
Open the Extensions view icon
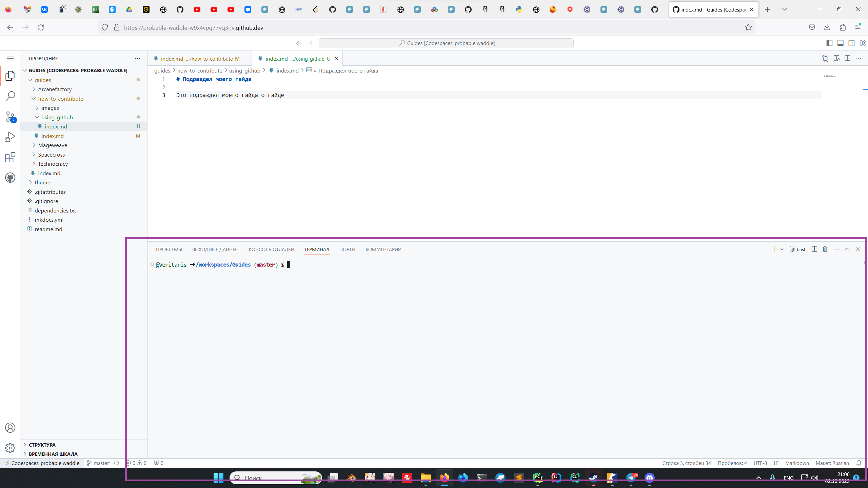point(10,157)
